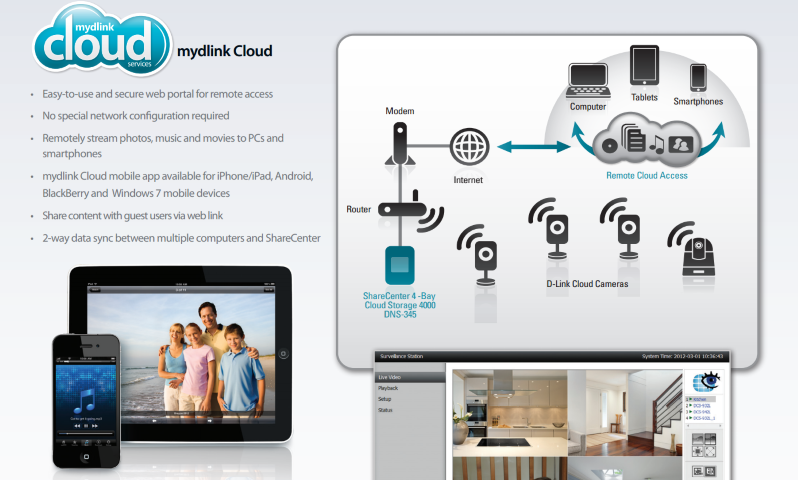Click the documents icon inside the cloud
Image resolution: width=798 pixels, height=480 pixels.
click(x=634, y=138)
